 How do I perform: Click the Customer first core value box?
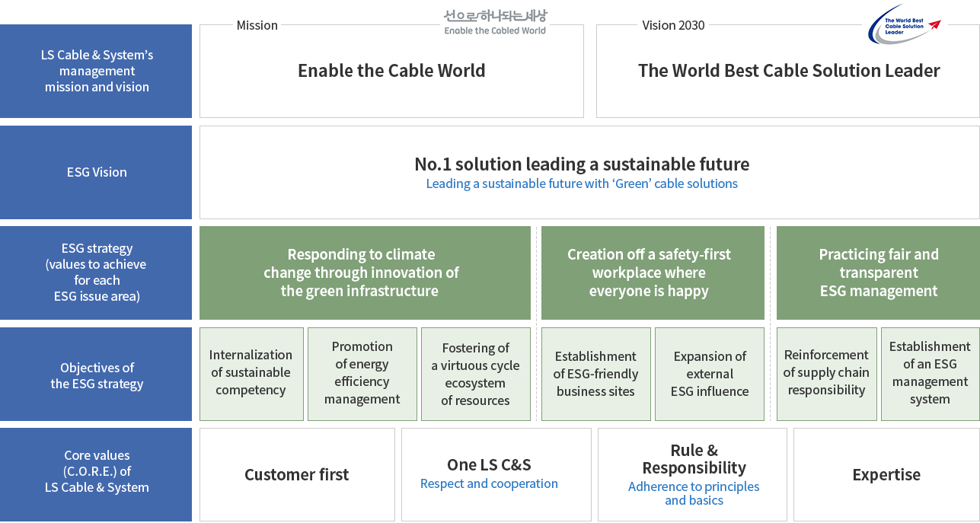297,475
